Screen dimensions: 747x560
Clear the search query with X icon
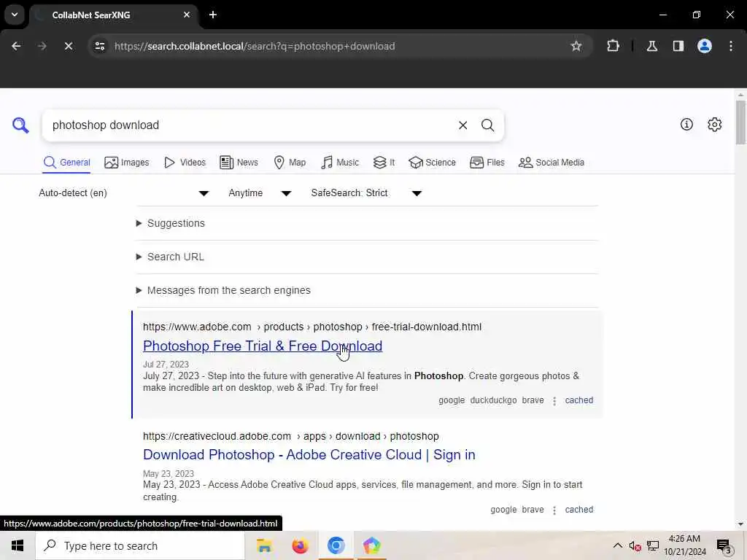pos(462,125)
